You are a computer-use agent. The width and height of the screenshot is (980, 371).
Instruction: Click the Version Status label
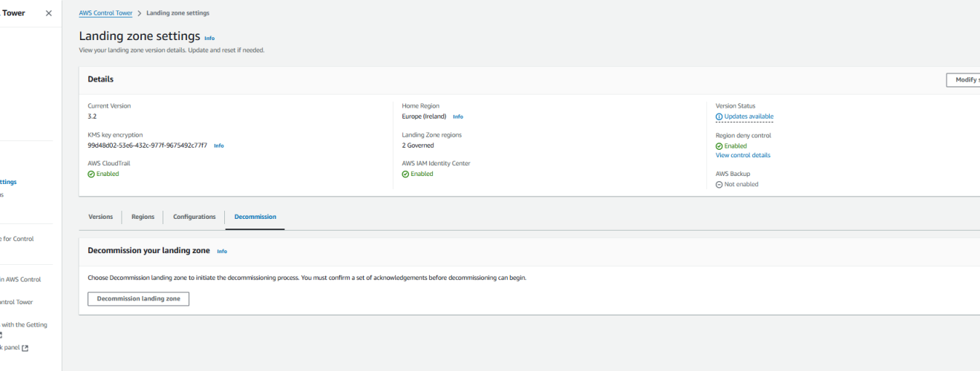click(735, 106)
